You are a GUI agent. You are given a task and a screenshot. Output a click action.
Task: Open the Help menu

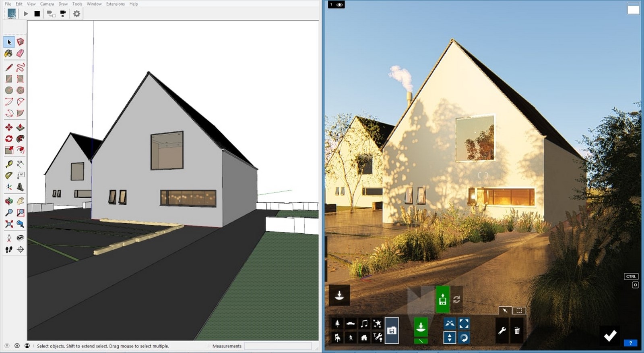pos(134,4)
